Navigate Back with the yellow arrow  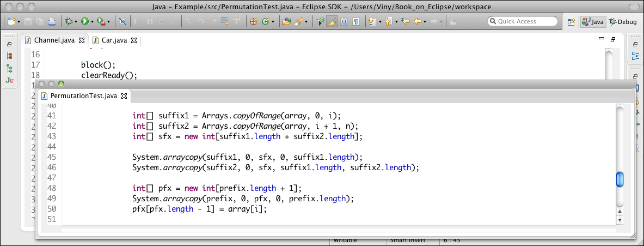pos(418,21)
